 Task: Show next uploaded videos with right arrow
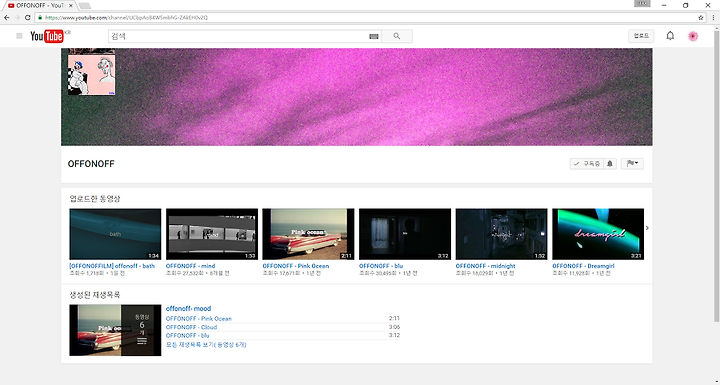point(647,228)
